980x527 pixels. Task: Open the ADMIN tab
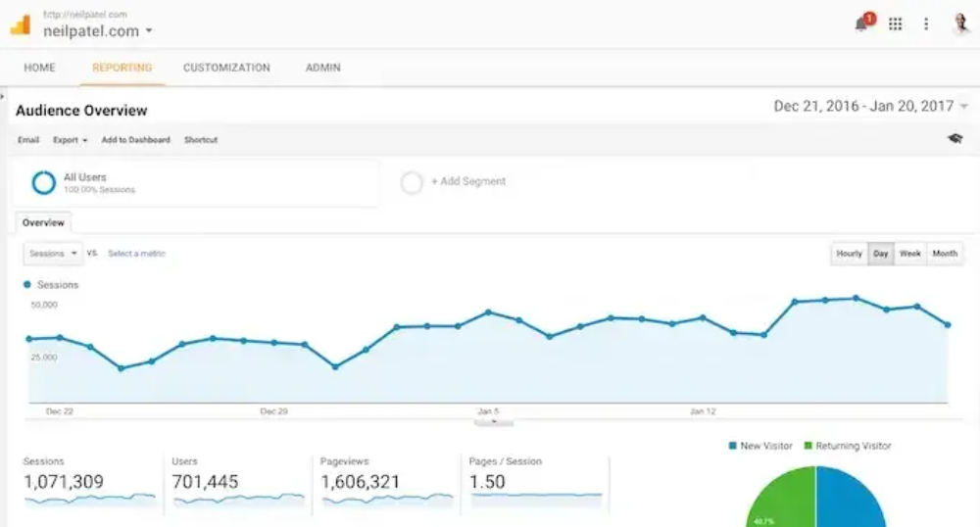tap(323, 68)
